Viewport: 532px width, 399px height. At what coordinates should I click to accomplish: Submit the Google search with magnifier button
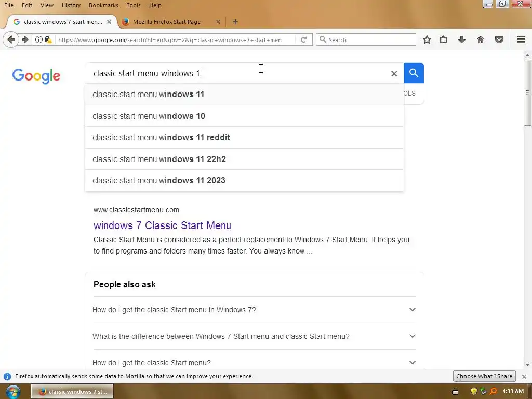click(x=414, y=73)
